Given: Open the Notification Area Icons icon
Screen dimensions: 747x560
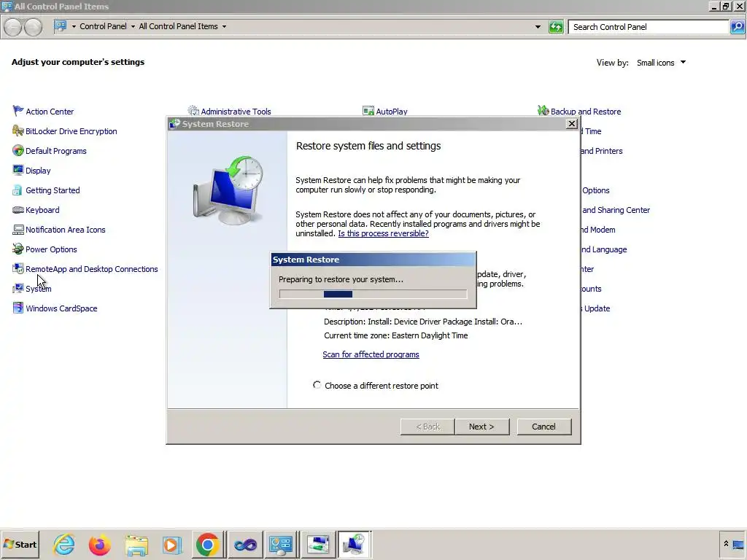Looking at the screenshot, I should (x=18, y=230).
